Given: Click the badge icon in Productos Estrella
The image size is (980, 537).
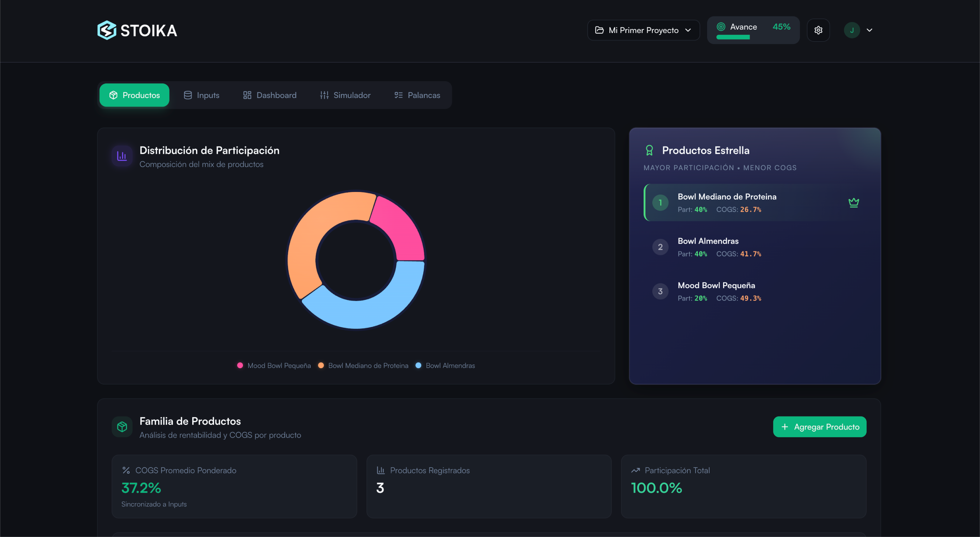Looking at the screenshot, I should click(x=649, y=150).
